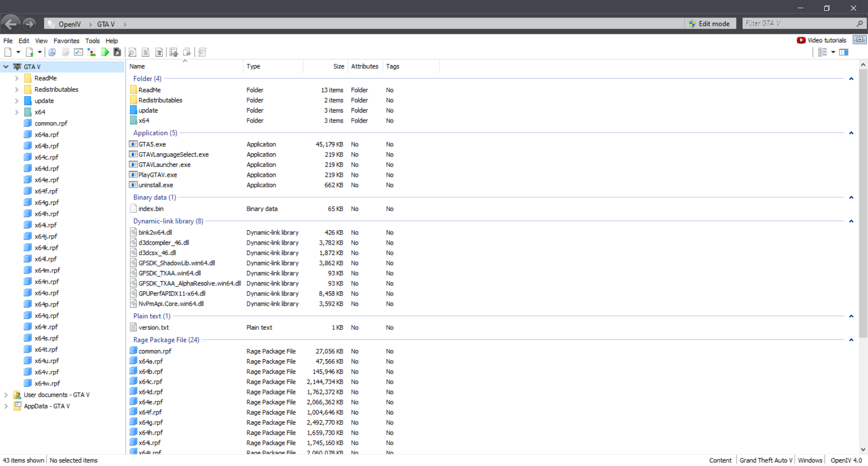Screen dimensions: 868x466
Task: Select GTA5.exe in the file list
Action: [152, 144]
